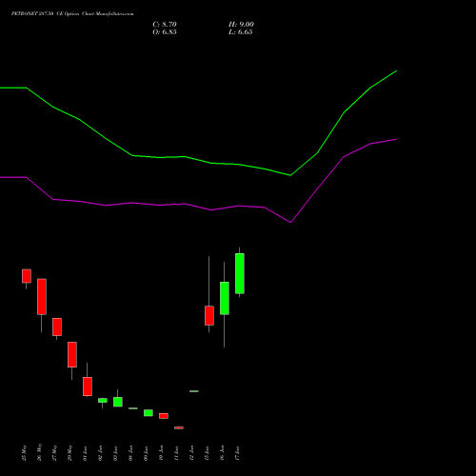This screenshot has width=476, height=476.
Task: Select the tiny red candlestick for 11 Jun
Action: click(x=179, y=427)
